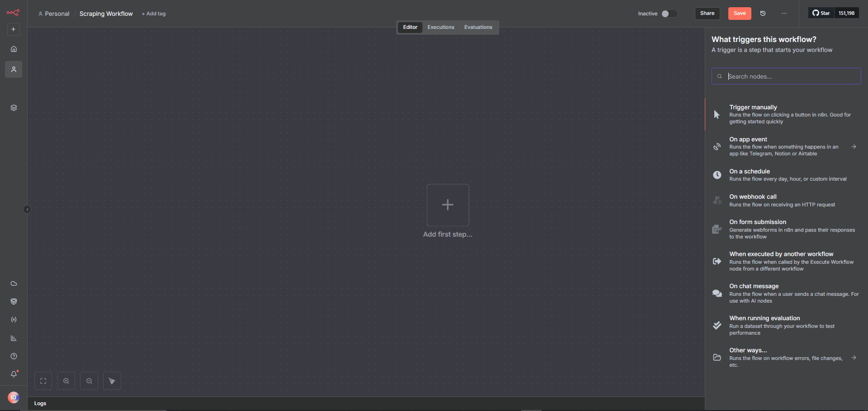Click the exit-arrow icon for executed by workflow
The height and width of the screenshot is (411, 868).
click(x=717, y=262)
